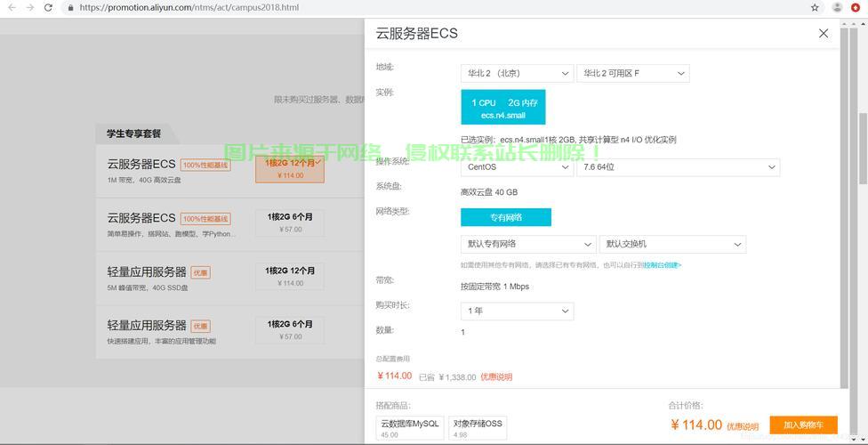Select the ECS 1核2G 12个月 ¥114.00 plan
The image size is (868, 445).
click(x=290, y=169)
